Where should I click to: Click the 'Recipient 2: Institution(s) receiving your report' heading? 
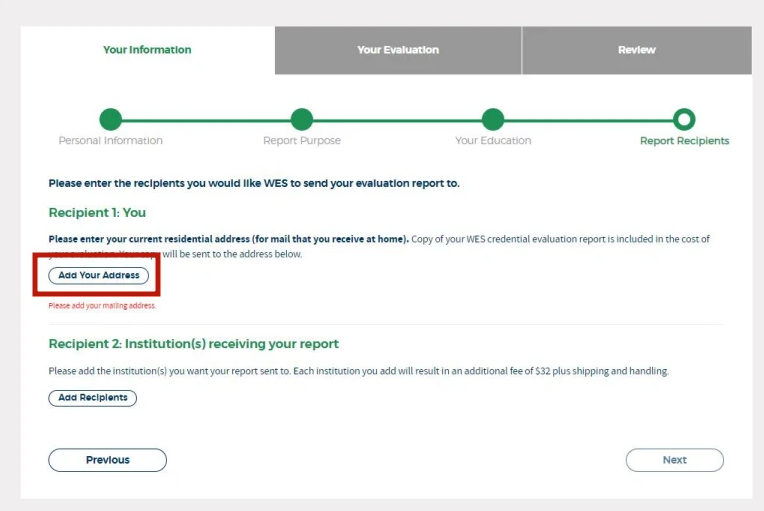coord(193,344)
